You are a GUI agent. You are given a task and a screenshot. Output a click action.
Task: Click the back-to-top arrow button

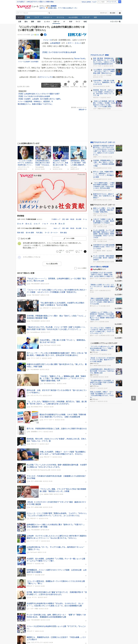pyautogui.click(x=133, y=398)
